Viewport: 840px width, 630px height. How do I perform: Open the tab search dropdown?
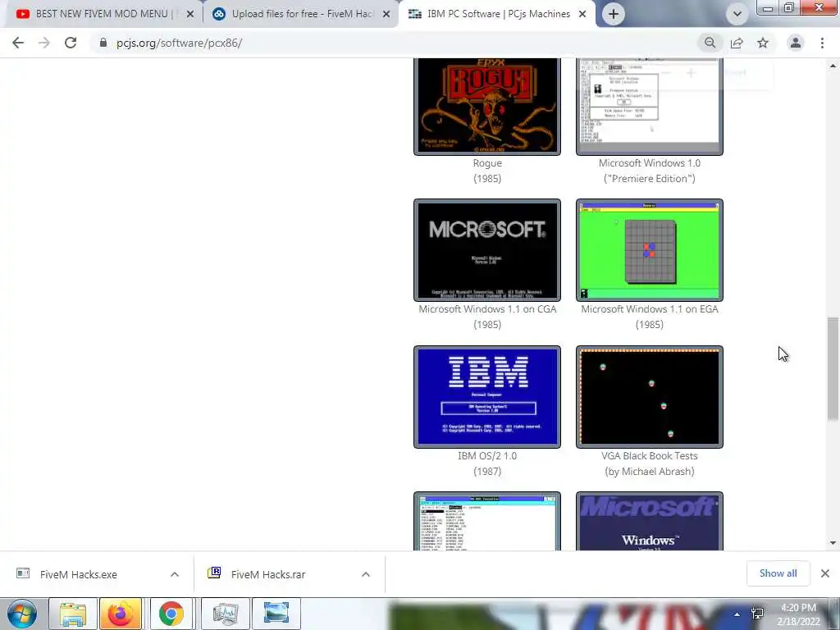[737, 14]
